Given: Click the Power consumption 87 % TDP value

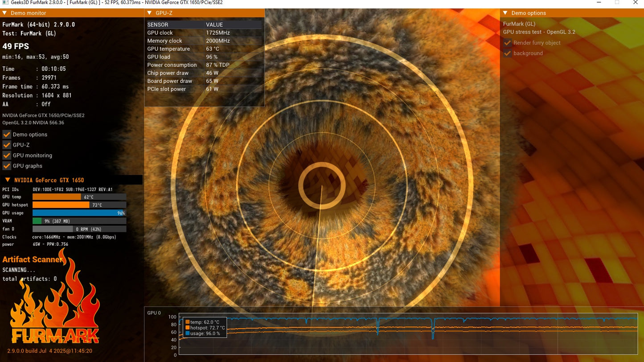Looking at the screenshot, I should [217, 65].
